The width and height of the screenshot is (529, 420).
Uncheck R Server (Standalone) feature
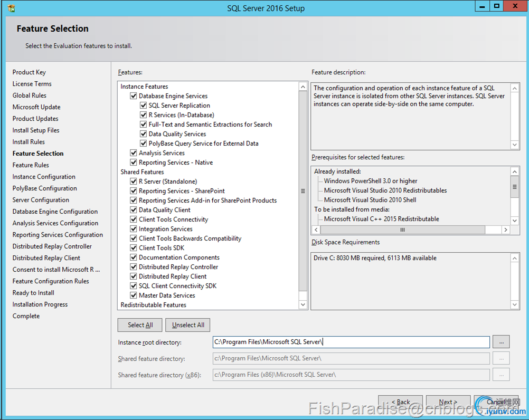(134, 182)
